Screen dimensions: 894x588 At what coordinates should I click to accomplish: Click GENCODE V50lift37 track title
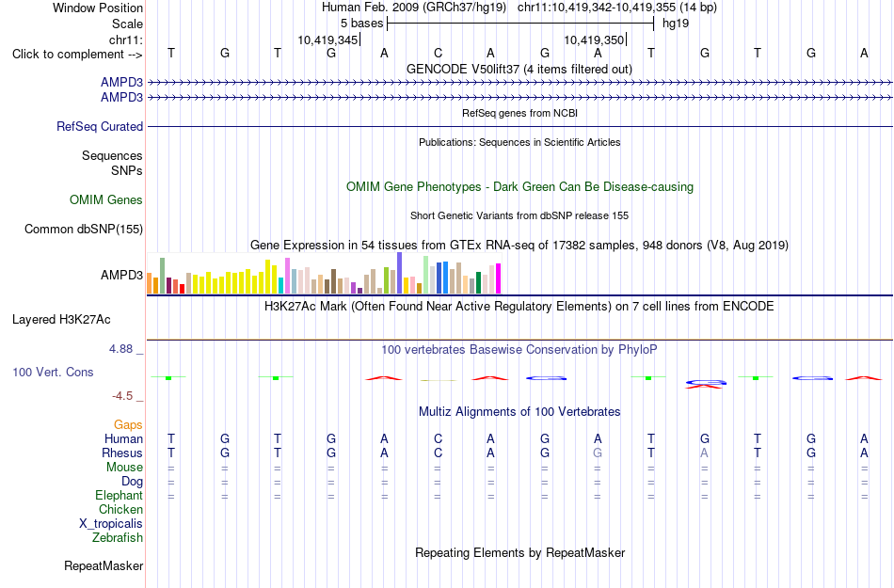pyautogui.click(x=519, y=69)
